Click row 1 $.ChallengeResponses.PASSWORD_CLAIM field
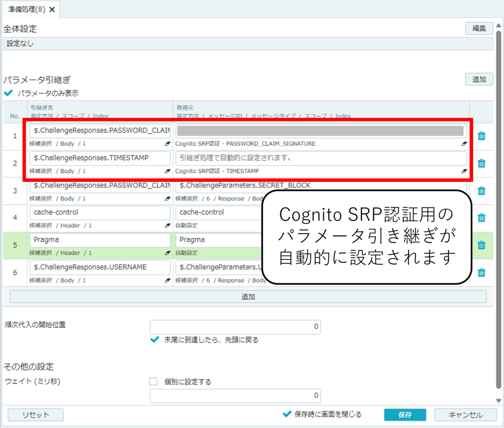The height and width of the screenshot is (428, 504). point(100,131)
